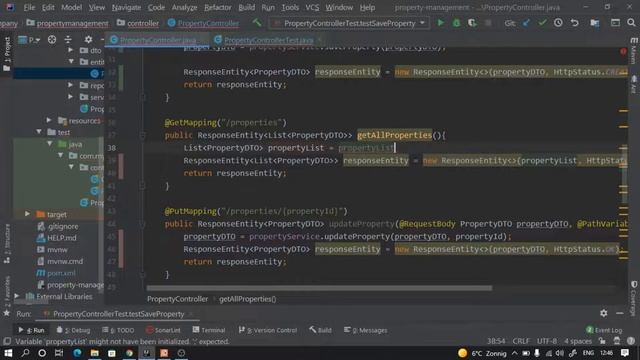The width and height of the screenshot is (640, 360).
Task: Collapse the java folder under test
Action: click(x=50, y=144)
